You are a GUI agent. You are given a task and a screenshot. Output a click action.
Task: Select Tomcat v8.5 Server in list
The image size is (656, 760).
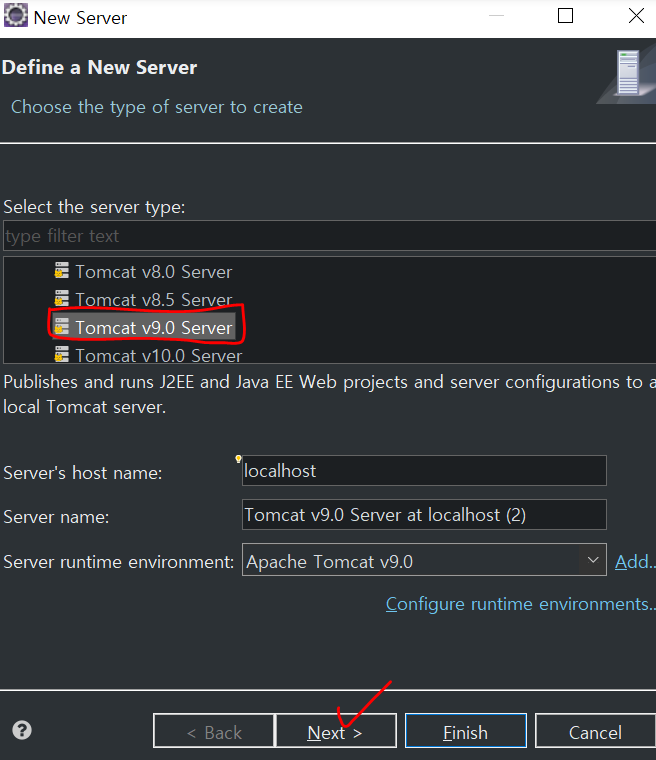point(153,300)
